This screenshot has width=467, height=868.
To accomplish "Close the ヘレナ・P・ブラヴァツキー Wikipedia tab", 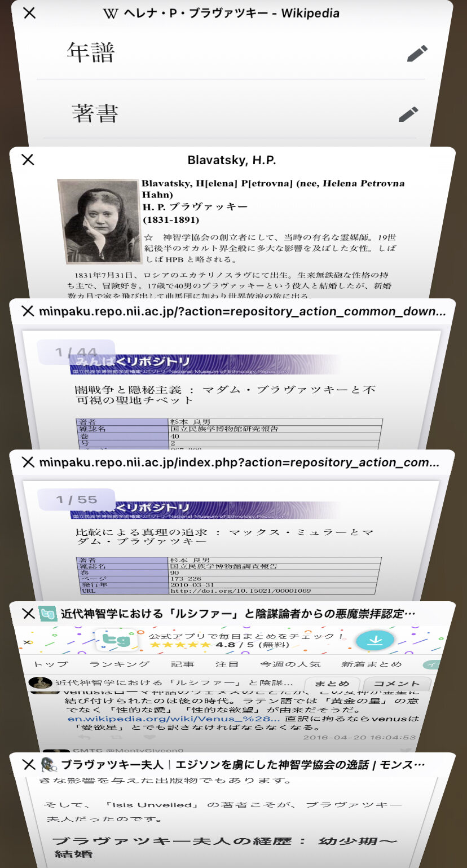I will (29, 13).
